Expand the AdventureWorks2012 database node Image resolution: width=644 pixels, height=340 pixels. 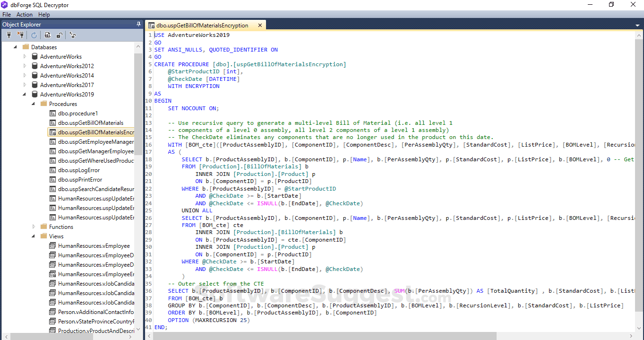pos(25,66)
